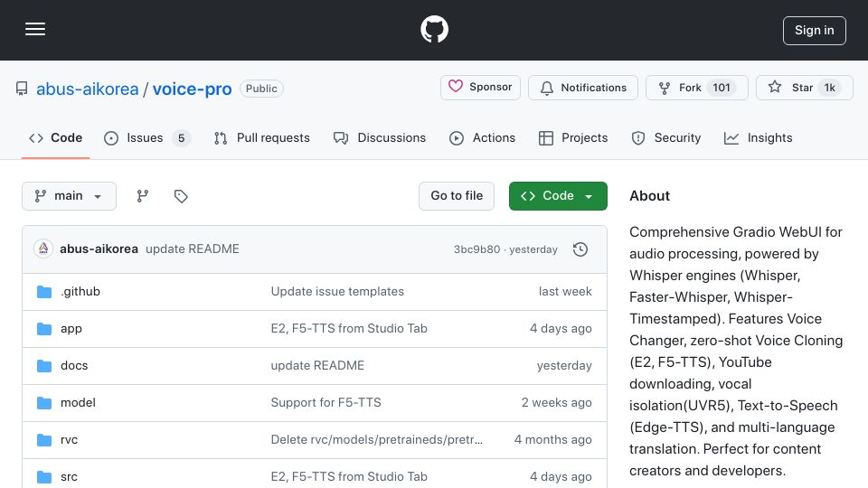Click the Star count 1k
The height and width of the screenshot is (488, 868).
click(x=829, y=88)
